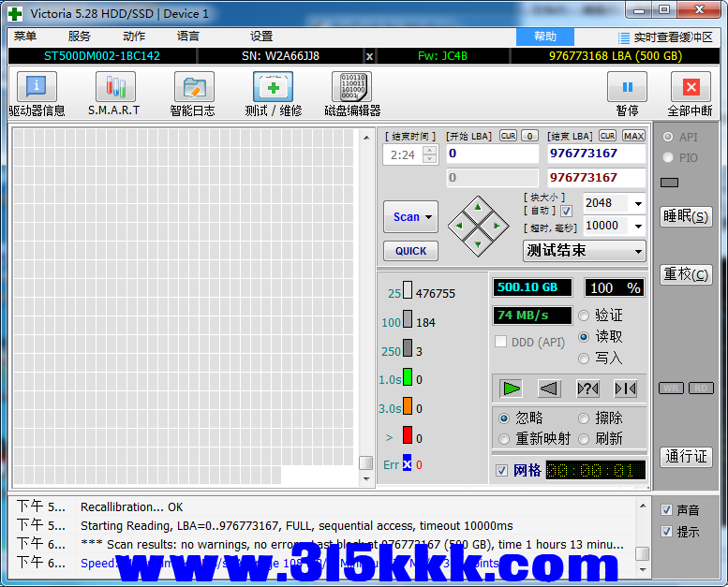Open the 智能日志 log icon

point(193,88)
